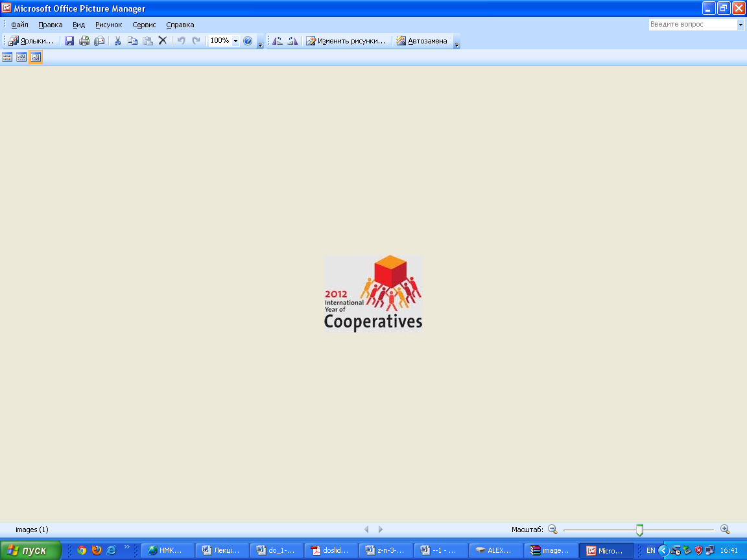Launch Chrome from quick launch
747x560 pixels.
click(82, 550)
